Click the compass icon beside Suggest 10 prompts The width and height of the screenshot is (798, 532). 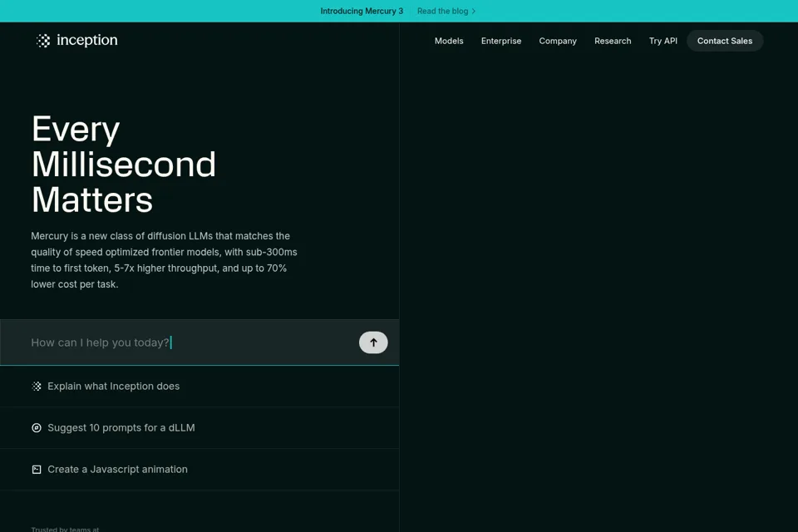click(x=37, y=427)
